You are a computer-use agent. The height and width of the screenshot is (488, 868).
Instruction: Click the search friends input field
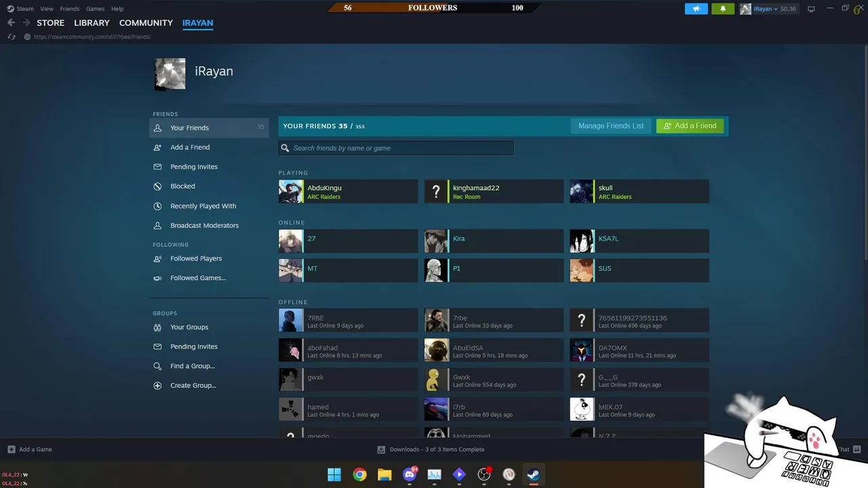(396, 148)
